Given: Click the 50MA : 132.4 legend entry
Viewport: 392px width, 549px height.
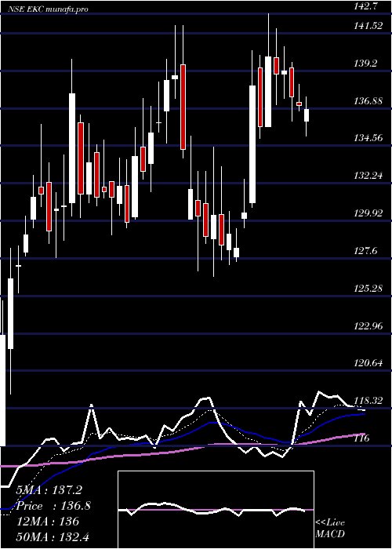Looking at the screenshot, I should [x=53, y=536].
